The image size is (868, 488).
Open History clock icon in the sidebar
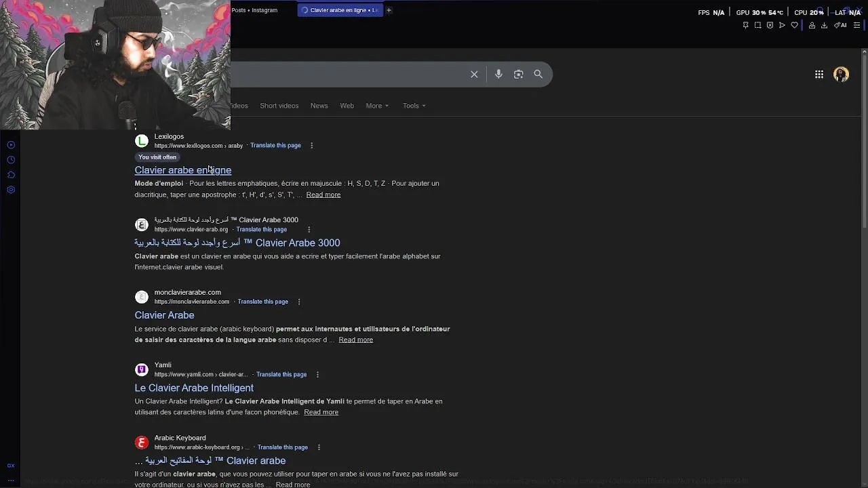pyautogui.click(x=11, y=160)
